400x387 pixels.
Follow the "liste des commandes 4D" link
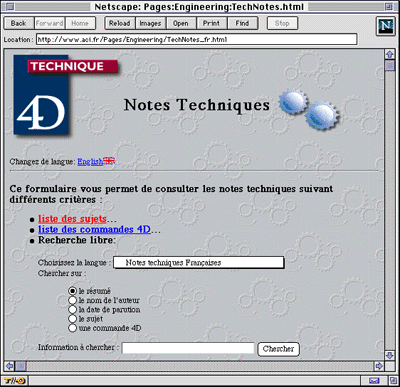coord(94,230)
